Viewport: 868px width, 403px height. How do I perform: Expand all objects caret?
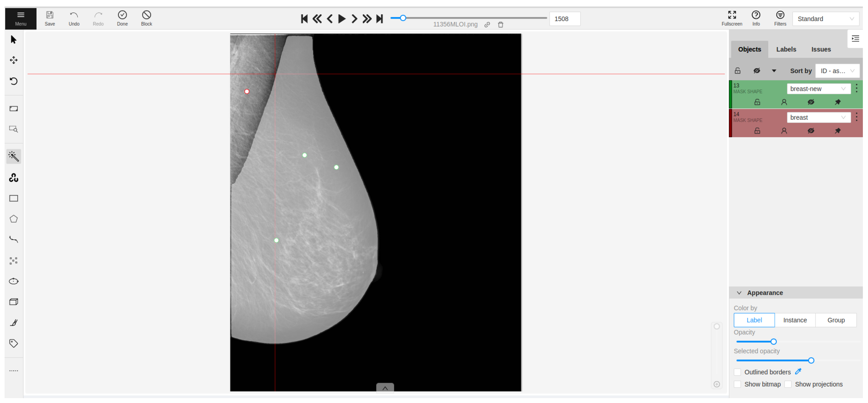coord(774,71)
